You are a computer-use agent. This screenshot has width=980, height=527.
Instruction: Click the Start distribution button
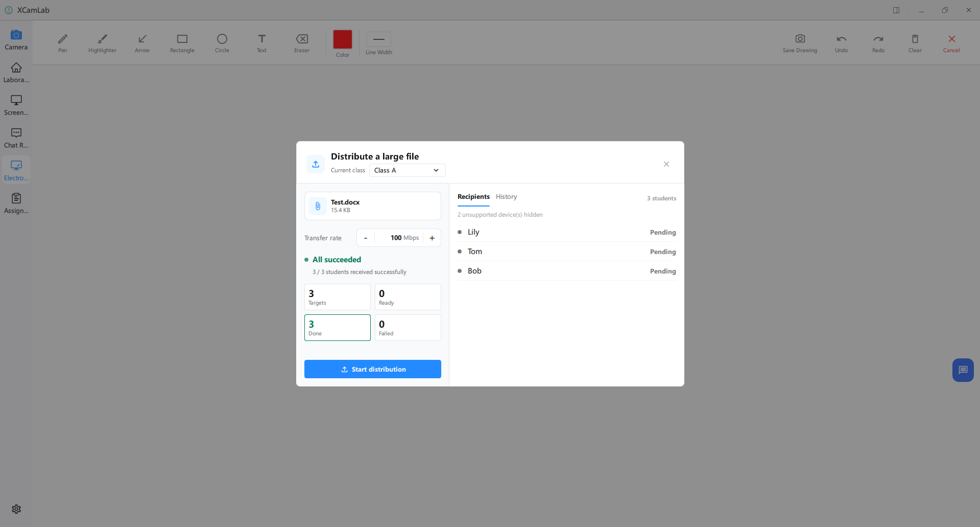[x=373, y=369]
